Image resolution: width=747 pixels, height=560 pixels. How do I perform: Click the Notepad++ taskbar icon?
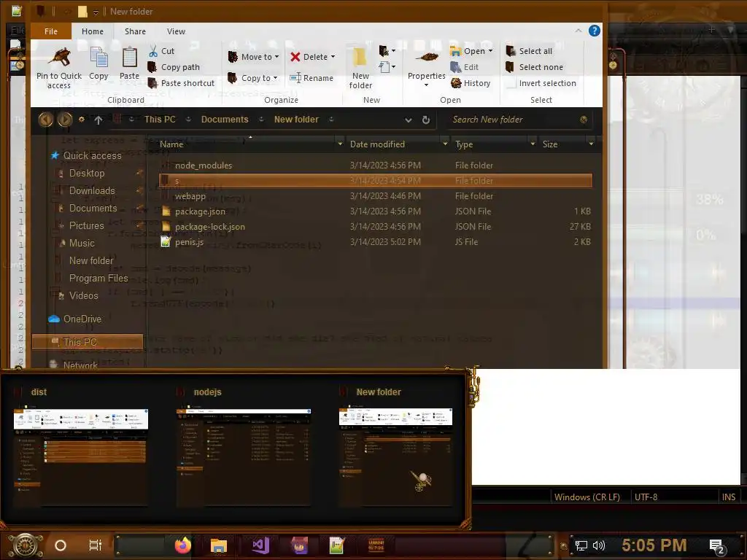click(x=337, y=545)
